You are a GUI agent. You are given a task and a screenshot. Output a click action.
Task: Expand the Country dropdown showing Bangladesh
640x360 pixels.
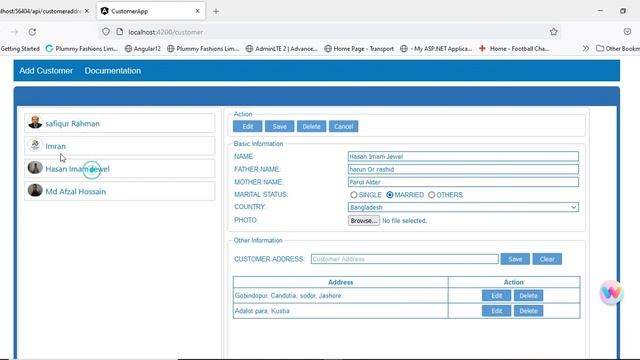(x=463, y=207)
